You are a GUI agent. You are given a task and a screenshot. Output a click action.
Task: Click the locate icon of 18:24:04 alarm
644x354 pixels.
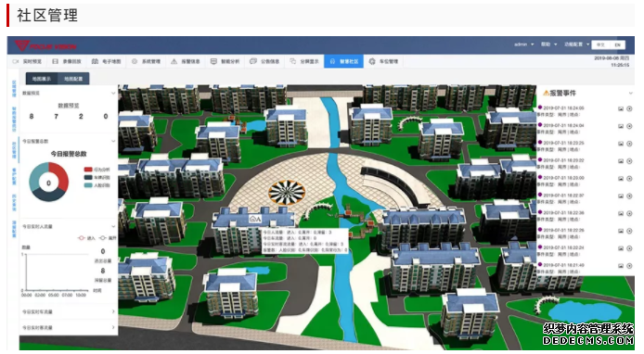pos(629,126)
